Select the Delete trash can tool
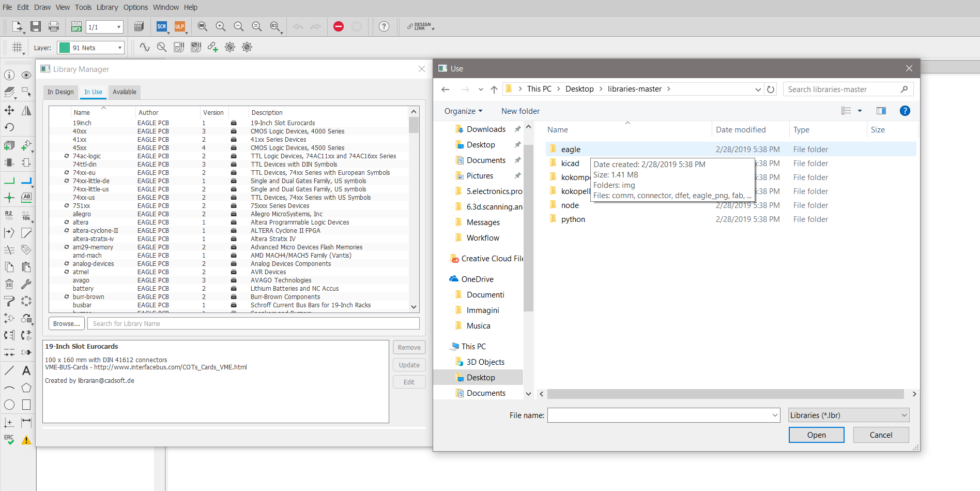Viewport: 980px width, 491px height. click(x=9, y=284)
